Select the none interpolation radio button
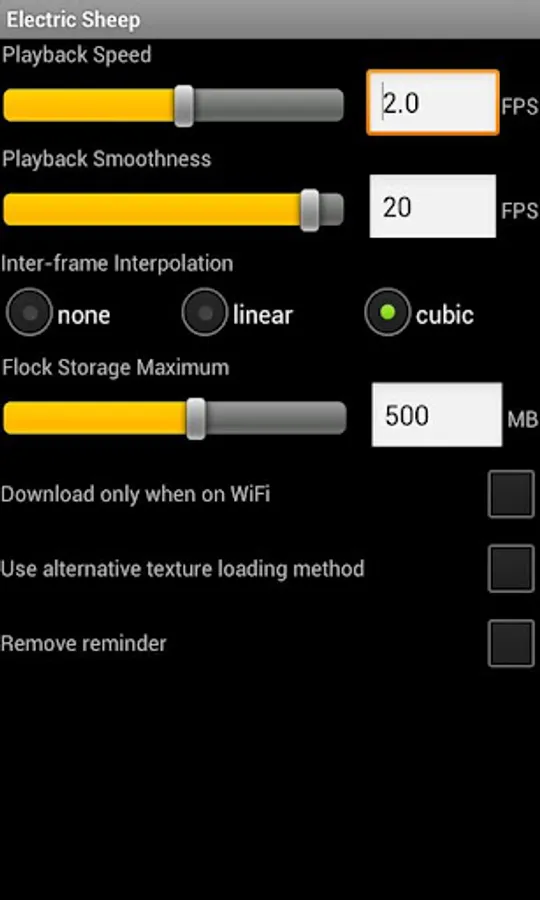The width and height of the screenshot is (540, 900). point(29,312)
